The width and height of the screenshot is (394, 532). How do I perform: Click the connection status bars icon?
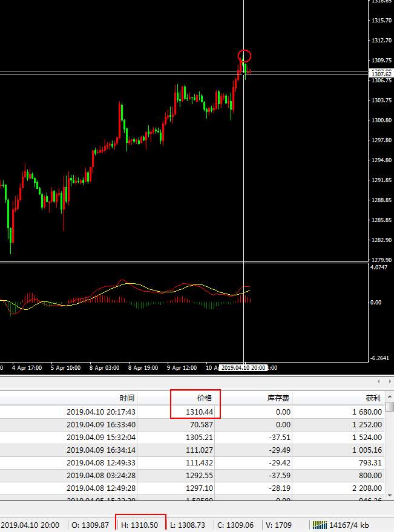(320, 525)
